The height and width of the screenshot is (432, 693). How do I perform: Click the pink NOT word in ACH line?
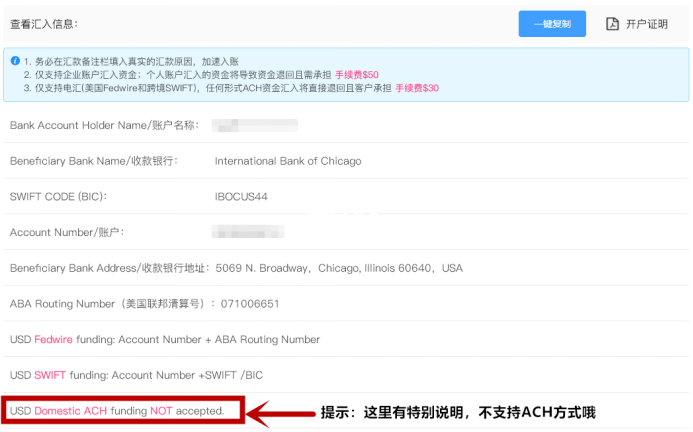click(161, 411)
